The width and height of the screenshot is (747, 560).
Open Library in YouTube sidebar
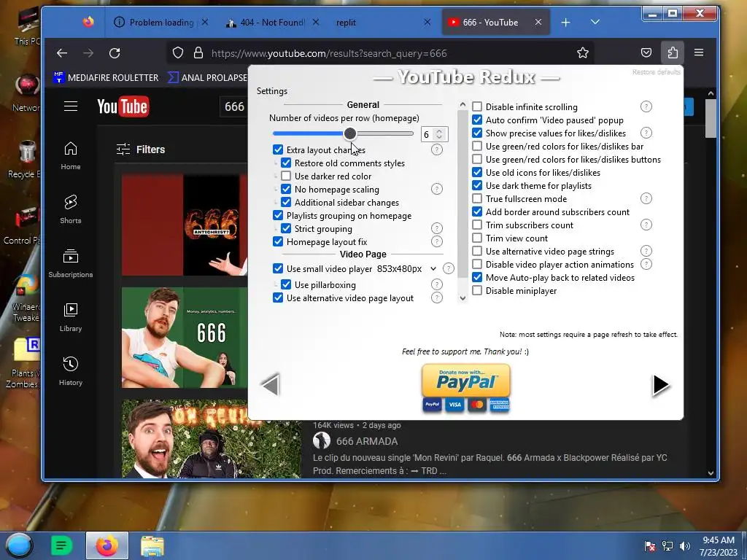tap(71, 318)
